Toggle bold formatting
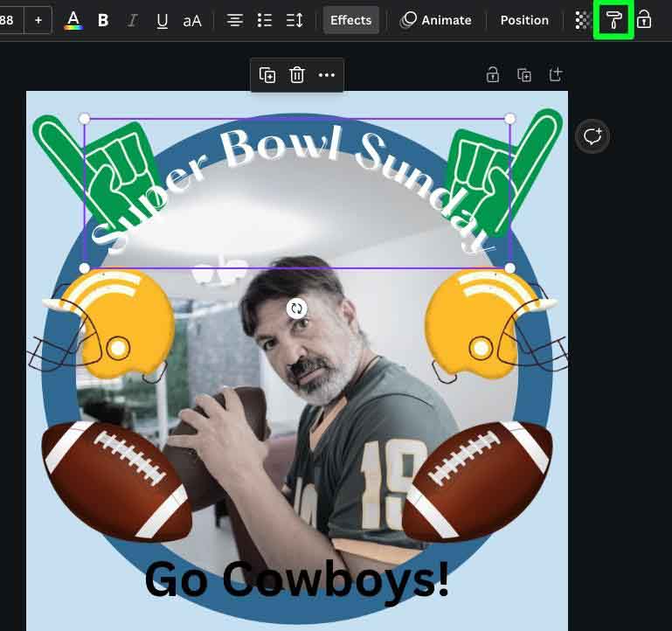672x631 pixels. click(103, 20)
